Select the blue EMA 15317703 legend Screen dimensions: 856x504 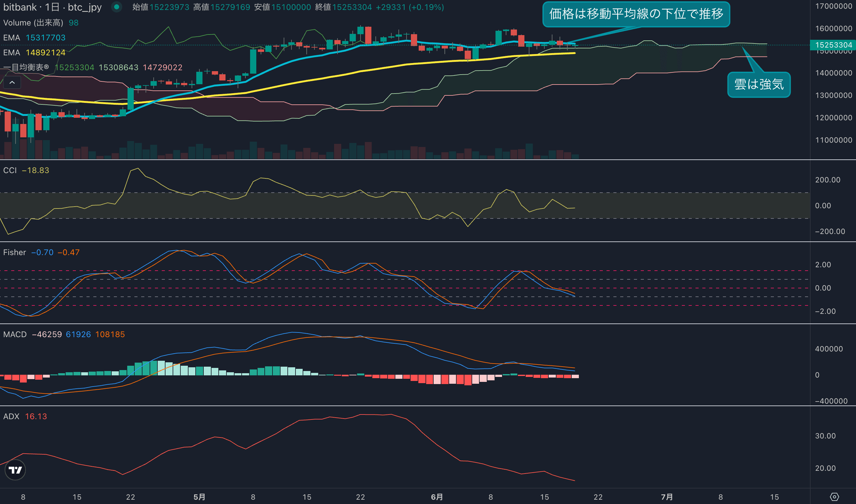point(34,38)
